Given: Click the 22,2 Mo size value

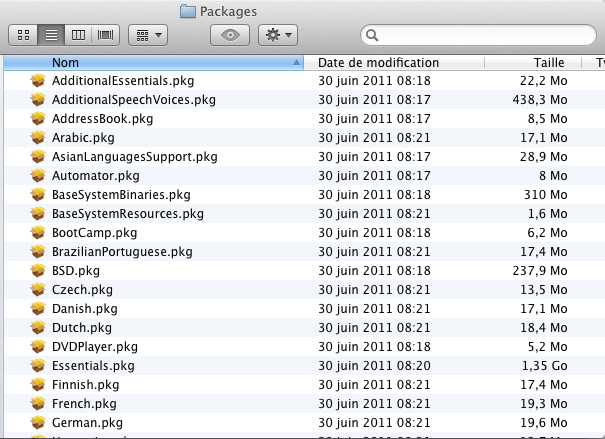Looking at the screenshot, I should click(x=544, y=81).
